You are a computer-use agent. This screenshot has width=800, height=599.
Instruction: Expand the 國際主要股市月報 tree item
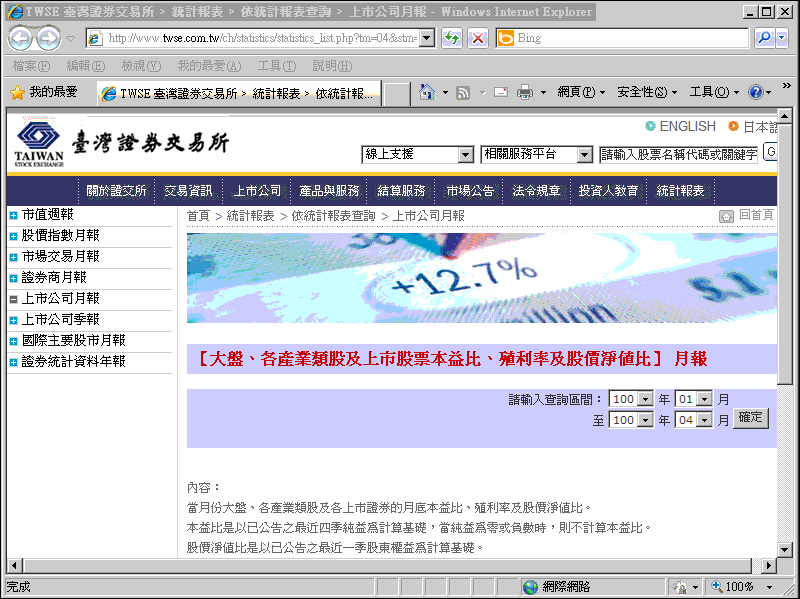(13, 341)
